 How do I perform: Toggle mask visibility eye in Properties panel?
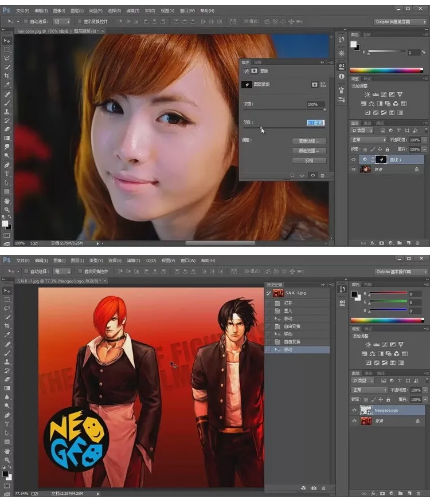pos(312,175)
